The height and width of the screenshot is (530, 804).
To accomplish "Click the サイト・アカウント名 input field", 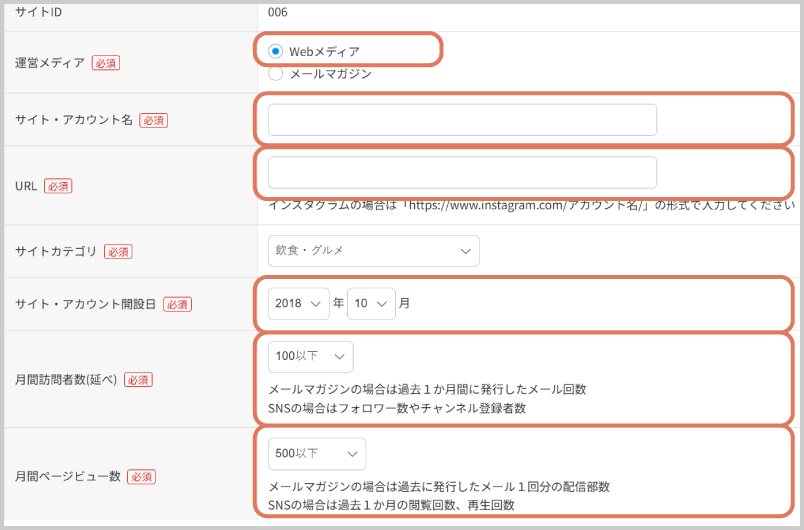I will coord(462,120).
